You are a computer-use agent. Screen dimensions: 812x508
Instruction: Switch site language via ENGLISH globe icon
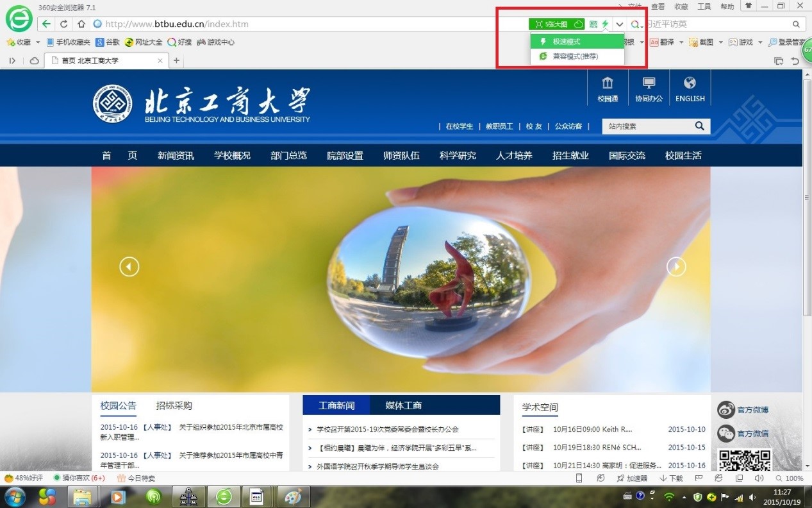click(690, 89)
